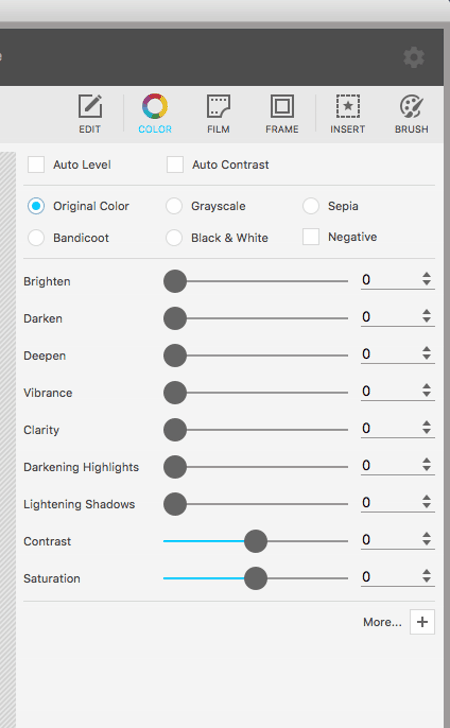Click the More... link
This screenshot has height=728, width=450.
pyautogui.click(x=382, y=622)
